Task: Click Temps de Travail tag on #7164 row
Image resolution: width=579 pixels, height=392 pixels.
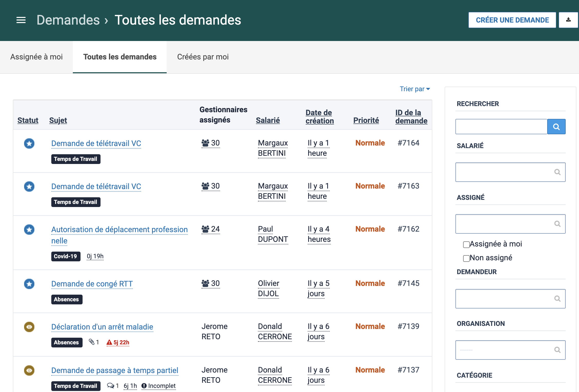Action: (76, 159)
